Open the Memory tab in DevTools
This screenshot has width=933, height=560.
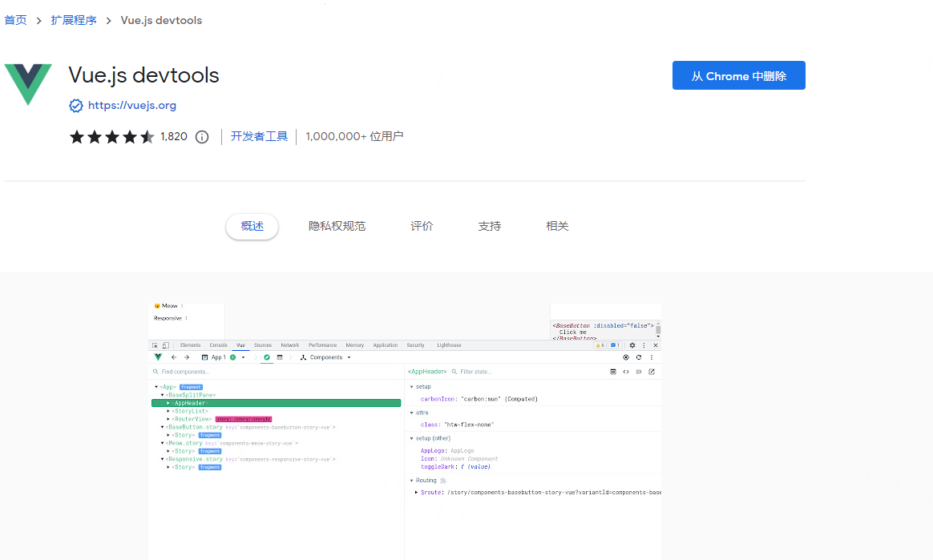[354, 345]
